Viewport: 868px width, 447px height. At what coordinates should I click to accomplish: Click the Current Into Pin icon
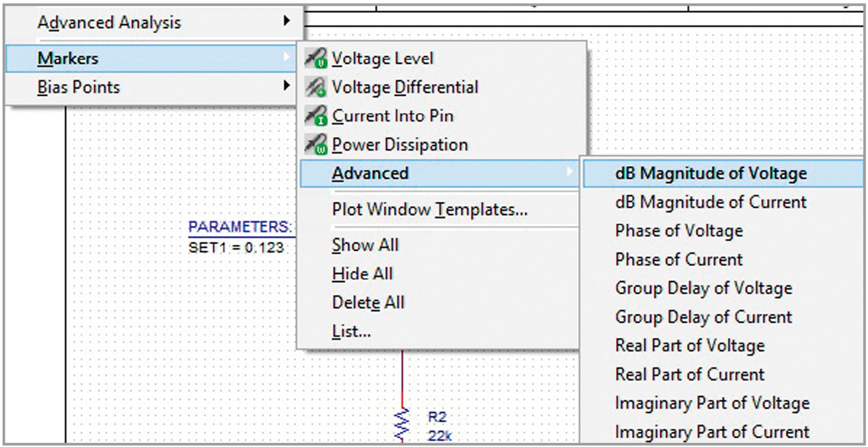[316, 116]
